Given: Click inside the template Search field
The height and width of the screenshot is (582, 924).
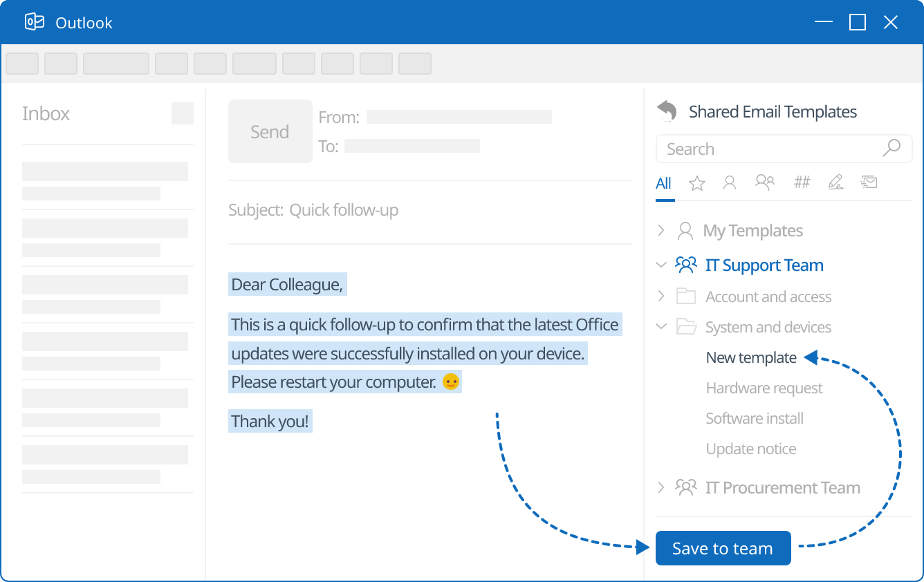Looking at the screenshot, I should [x=761, y=148].
